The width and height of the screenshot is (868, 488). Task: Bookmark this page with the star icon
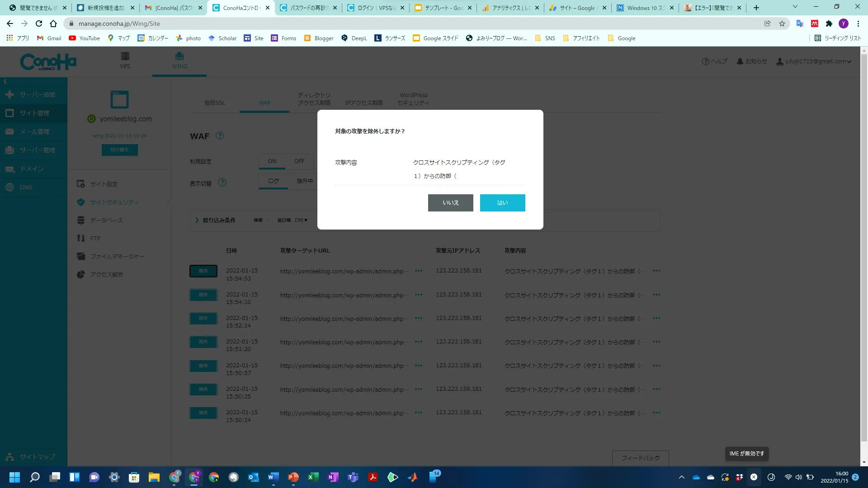click(782, 23)
